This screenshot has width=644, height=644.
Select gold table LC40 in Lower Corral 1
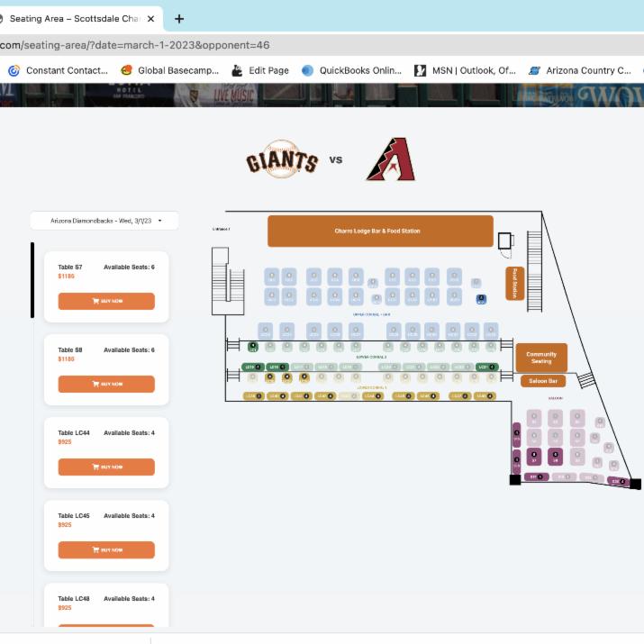click(277, 396)
